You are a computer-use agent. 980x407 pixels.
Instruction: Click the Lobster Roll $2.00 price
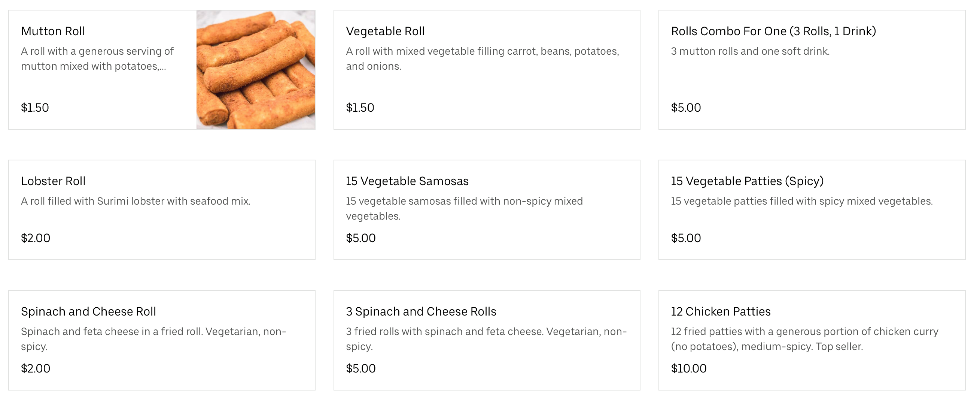[x=36, y=238]
